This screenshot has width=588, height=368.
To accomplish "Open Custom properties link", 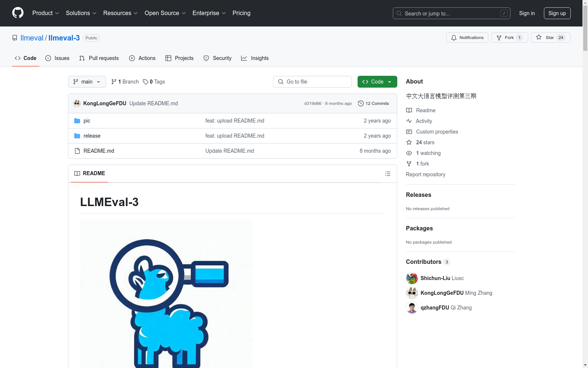I will (x=432, y=132).
